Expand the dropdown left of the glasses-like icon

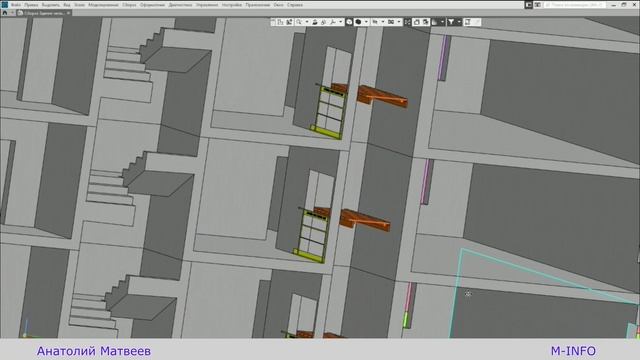[x=383, y=22]
